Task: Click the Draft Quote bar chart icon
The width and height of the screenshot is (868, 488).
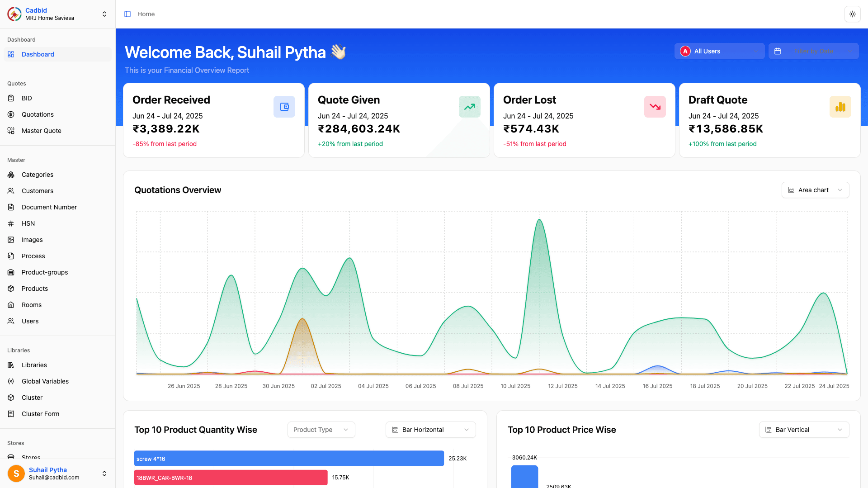Action: [840, 107]
